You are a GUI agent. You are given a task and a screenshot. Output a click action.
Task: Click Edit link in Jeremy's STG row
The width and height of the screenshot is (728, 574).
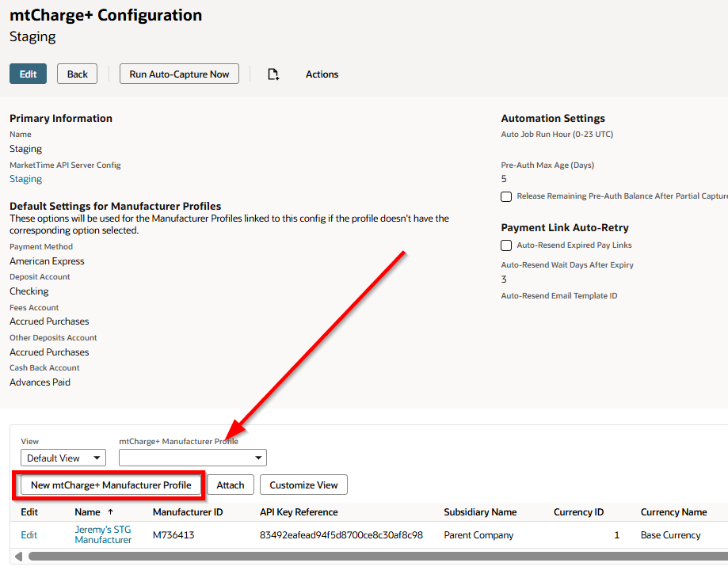tap(29, 535)
